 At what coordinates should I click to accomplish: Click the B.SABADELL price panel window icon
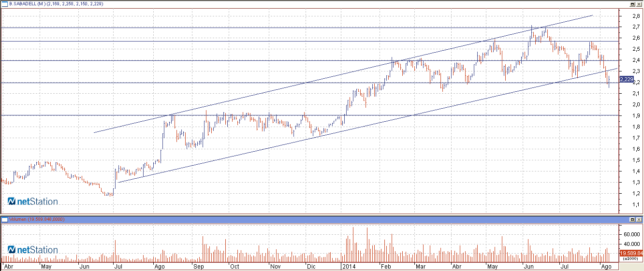[4, 3]
